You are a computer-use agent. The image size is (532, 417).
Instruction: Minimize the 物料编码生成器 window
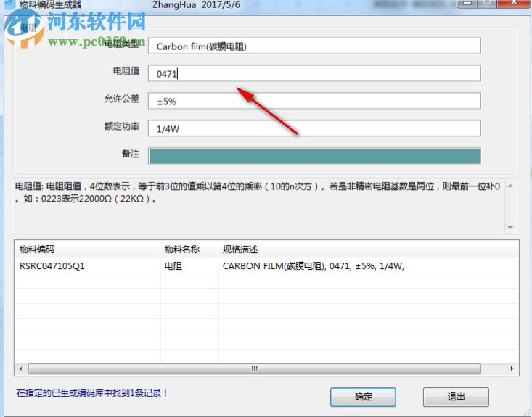467,4
